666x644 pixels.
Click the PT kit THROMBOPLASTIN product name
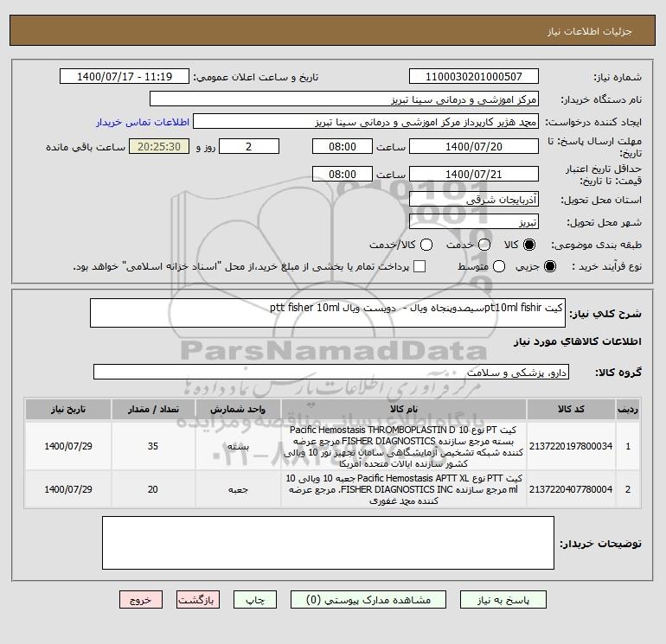pos(404,447)
